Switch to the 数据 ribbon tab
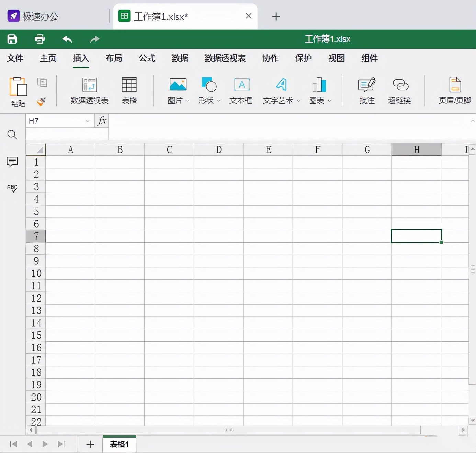Viewport: 476px width, 453px height. (x=180, y=58)
